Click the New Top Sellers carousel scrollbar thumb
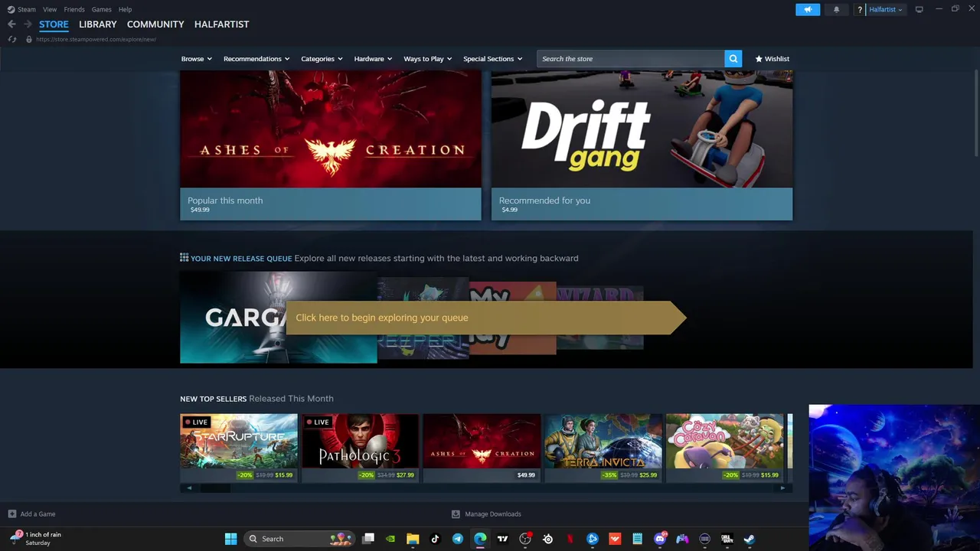Viewport: 980px width, 551px height. click(x=215, y=488)
